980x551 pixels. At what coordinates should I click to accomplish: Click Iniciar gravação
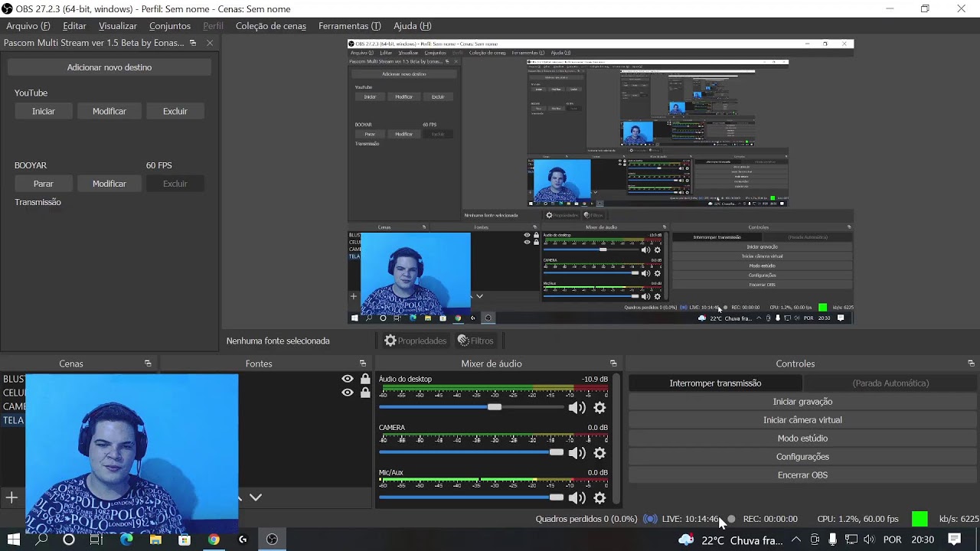coord(802,402)
